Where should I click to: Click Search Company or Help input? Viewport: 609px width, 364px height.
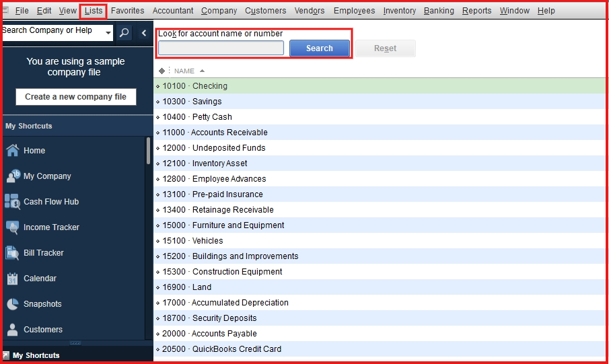click(52, 32)
